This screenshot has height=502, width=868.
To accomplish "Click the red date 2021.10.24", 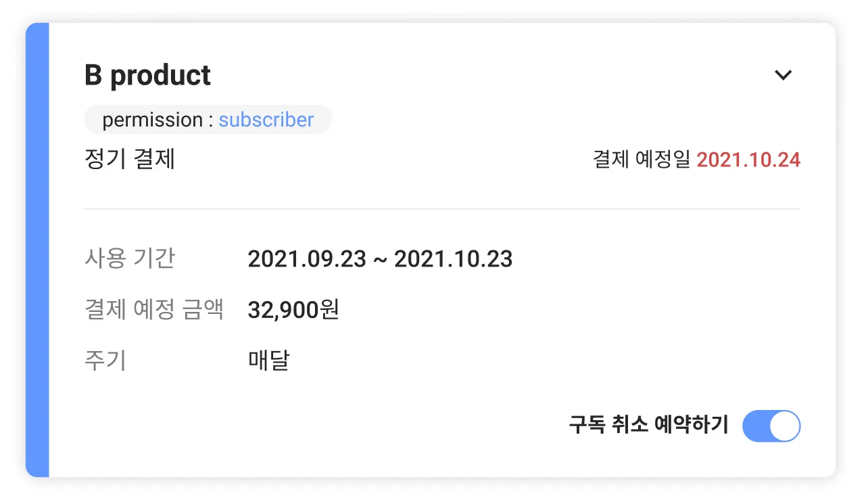I will tap(748, 160).
